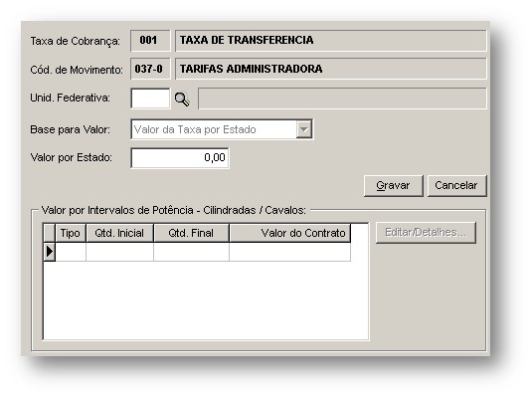Click the Taxa de Cobrança code field 001
The width and height of the screenshot is (532, 398).
[150, 41]
